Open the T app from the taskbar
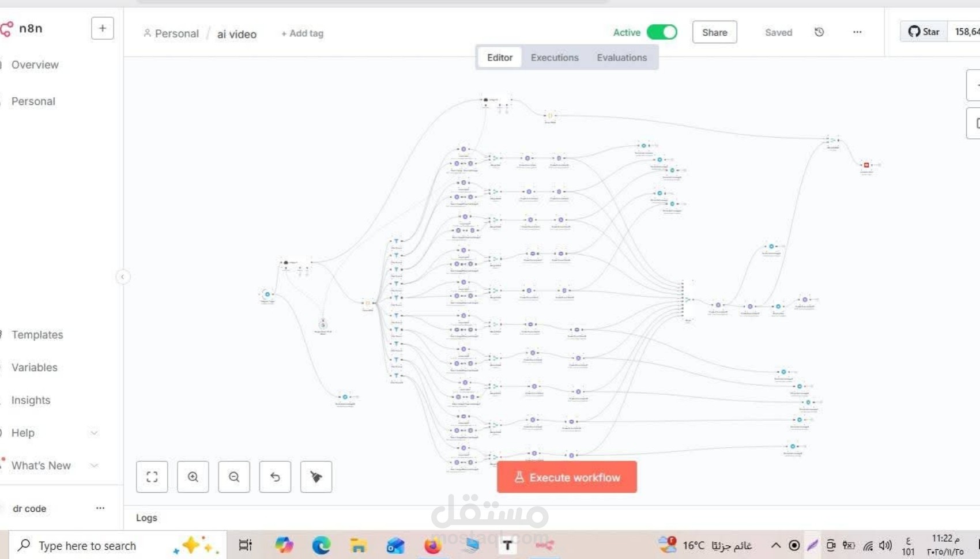 point(507,545)
